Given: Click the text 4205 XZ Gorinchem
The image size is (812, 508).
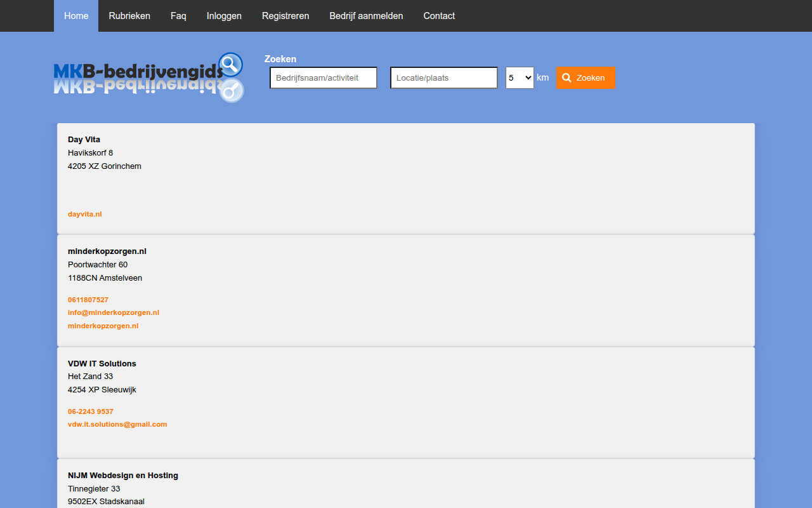Looking at the screenshot, I should click(x=105, y=166).
